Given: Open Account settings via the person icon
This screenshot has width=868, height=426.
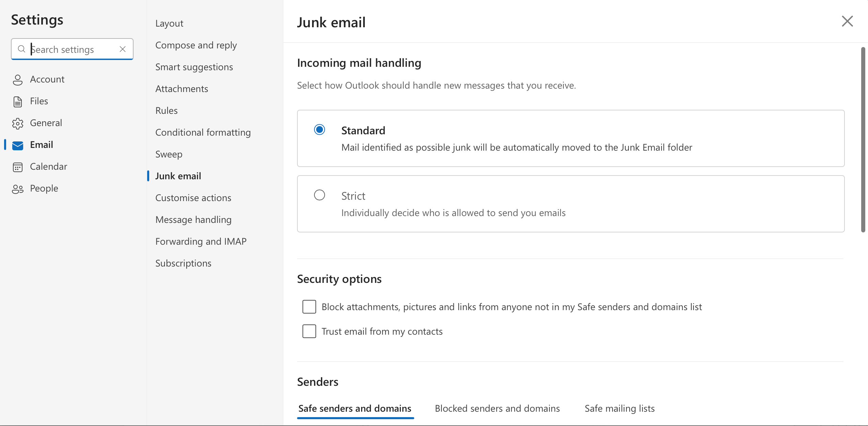Looking at the screenshot, I should pyautogui.click(x=18, y=79).
